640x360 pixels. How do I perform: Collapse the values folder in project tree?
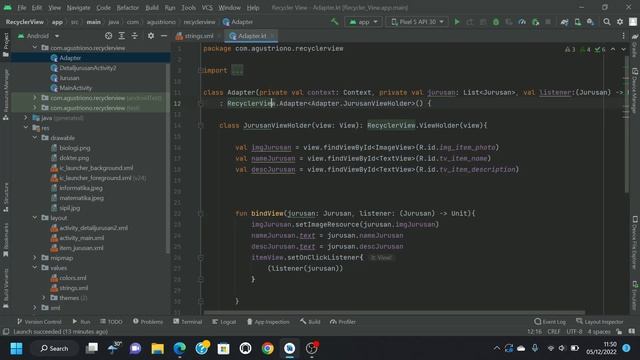(35, 268)
